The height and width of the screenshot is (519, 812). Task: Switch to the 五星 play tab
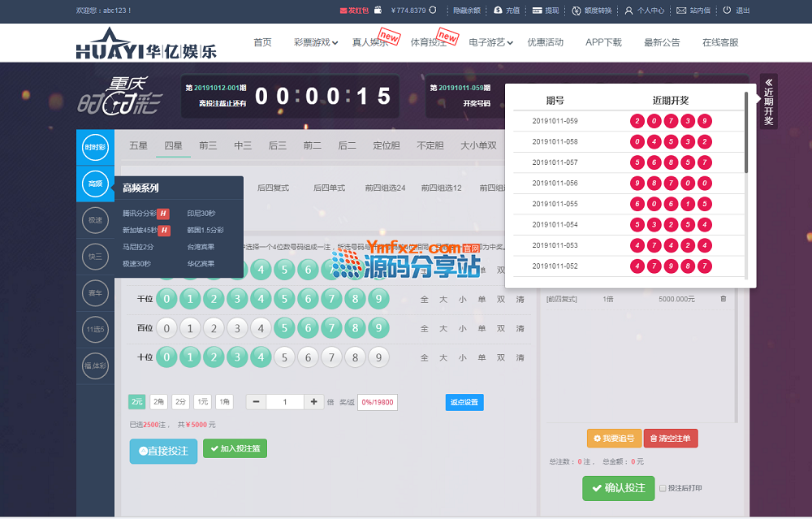pos(138,145)
